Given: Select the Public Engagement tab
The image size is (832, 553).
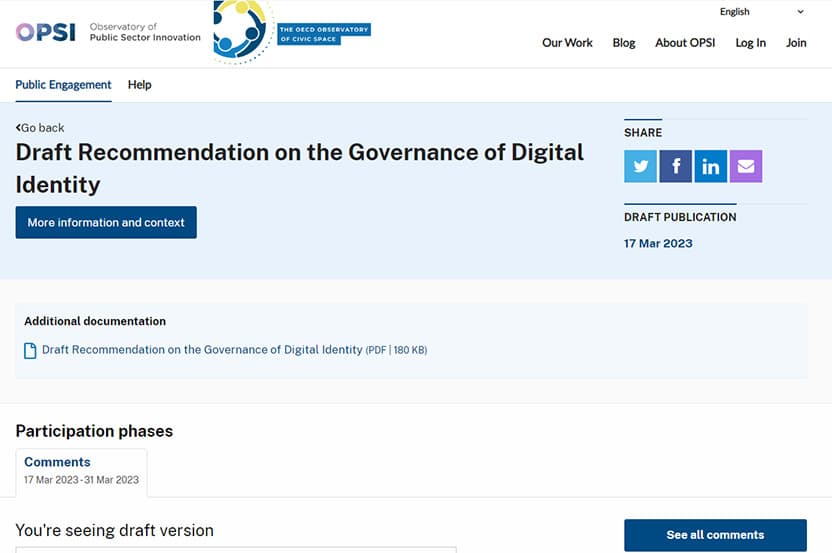Looking at the screenshot, I should (x=63, y=85).
